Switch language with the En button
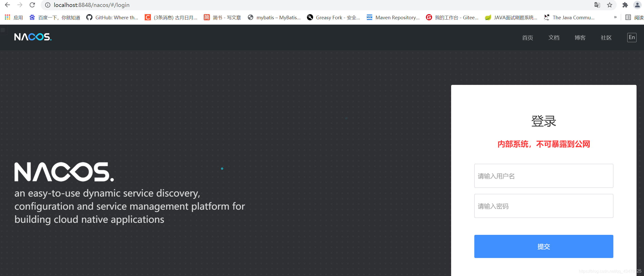Image resolution: width=644 pixels, height=276 pixels. pyautogui.click(x=632, y=38)
